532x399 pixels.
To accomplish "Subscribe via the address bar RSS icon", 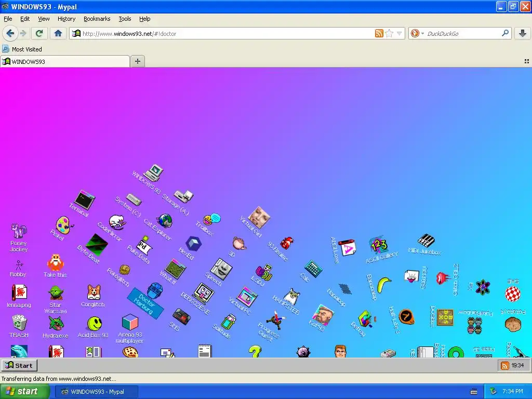I will point(379,33).
